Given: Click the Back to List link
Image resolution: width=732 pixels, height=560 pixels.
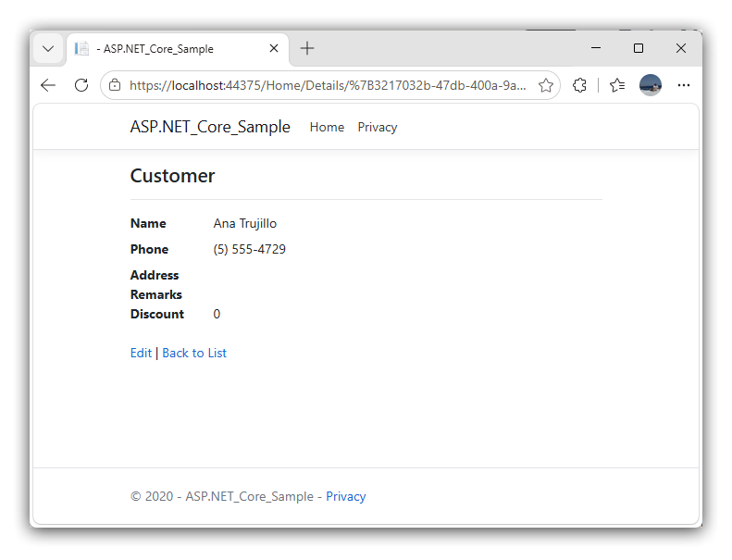Looking at the screenshot, I should tap(194, 353).
